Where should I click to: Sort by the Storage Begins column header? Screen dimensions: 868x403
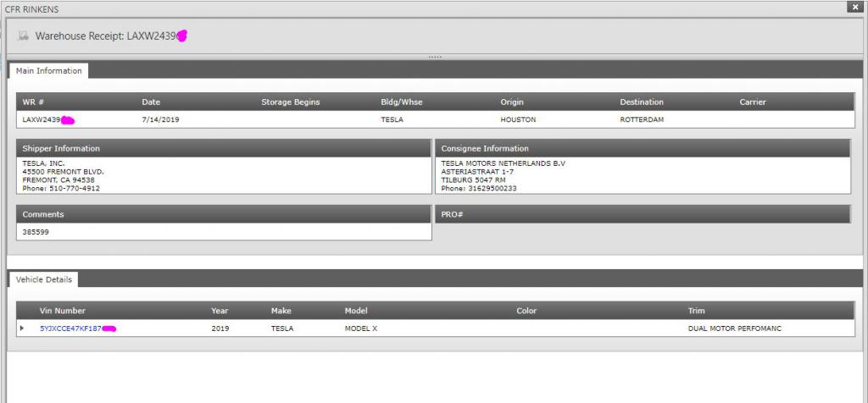(x=290, y=102)
